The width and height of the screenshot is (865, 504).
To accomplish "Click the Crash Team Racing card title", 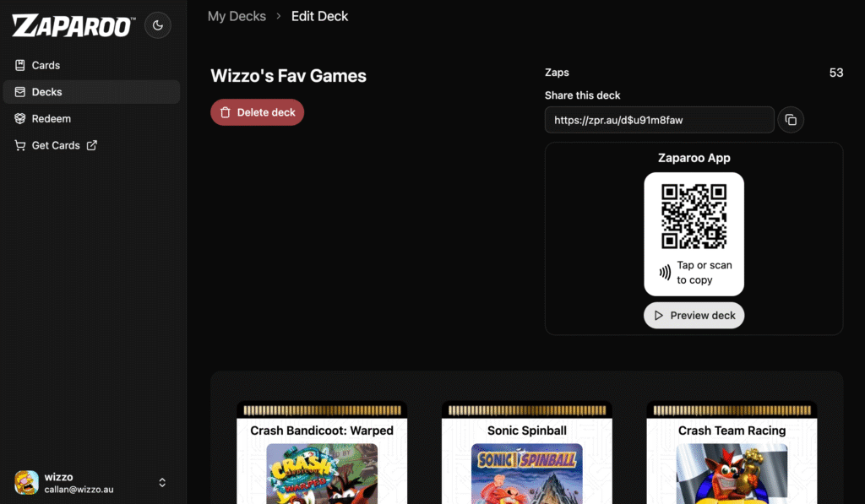I will click(732, 431).
